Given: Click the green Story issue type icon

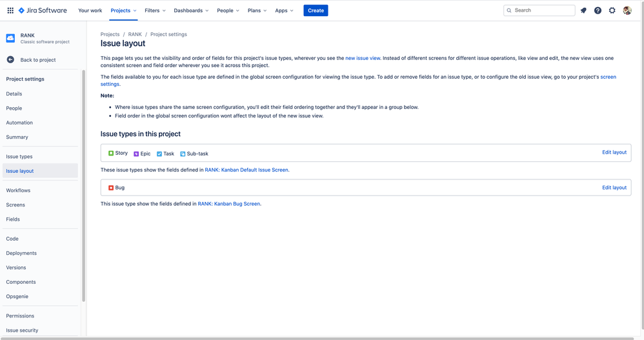Looking at the screenshot, I should coord(111,153).
